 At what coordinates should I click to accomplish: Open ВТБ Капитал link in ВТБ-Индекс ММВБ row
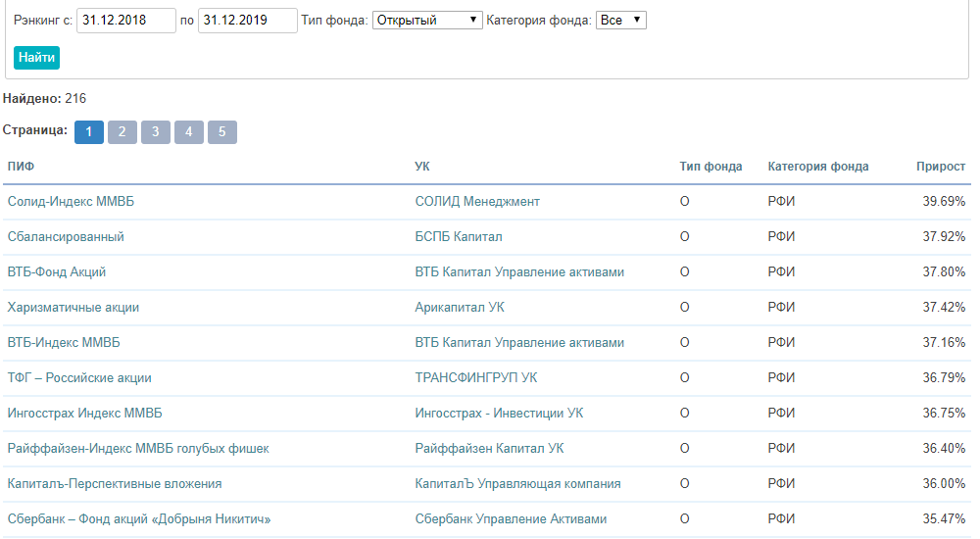519,343
